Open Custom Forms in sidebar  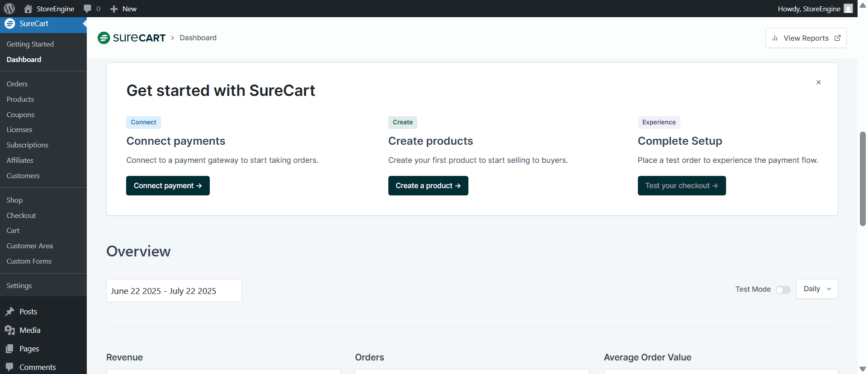click(x=29, y=261)
